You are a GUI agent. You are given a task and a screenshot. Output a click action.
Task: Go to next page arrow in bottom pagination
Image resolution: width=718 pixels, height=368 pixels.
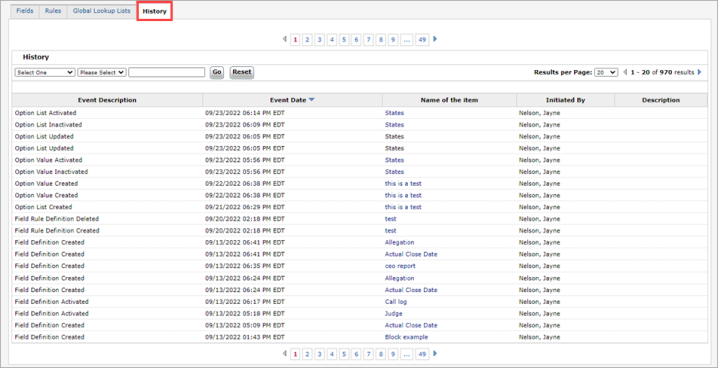point(435,354)
